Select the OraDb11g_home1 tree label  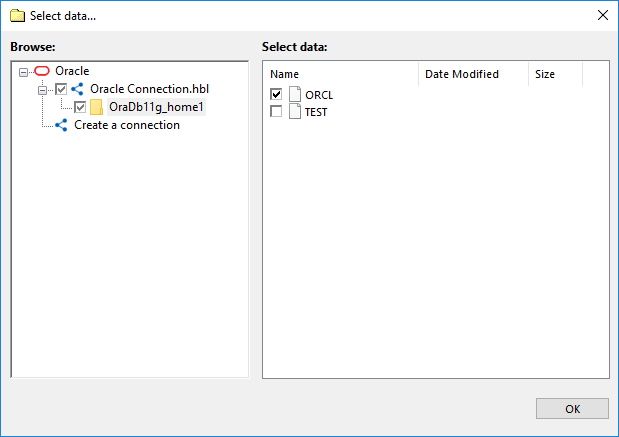point(156,107)
